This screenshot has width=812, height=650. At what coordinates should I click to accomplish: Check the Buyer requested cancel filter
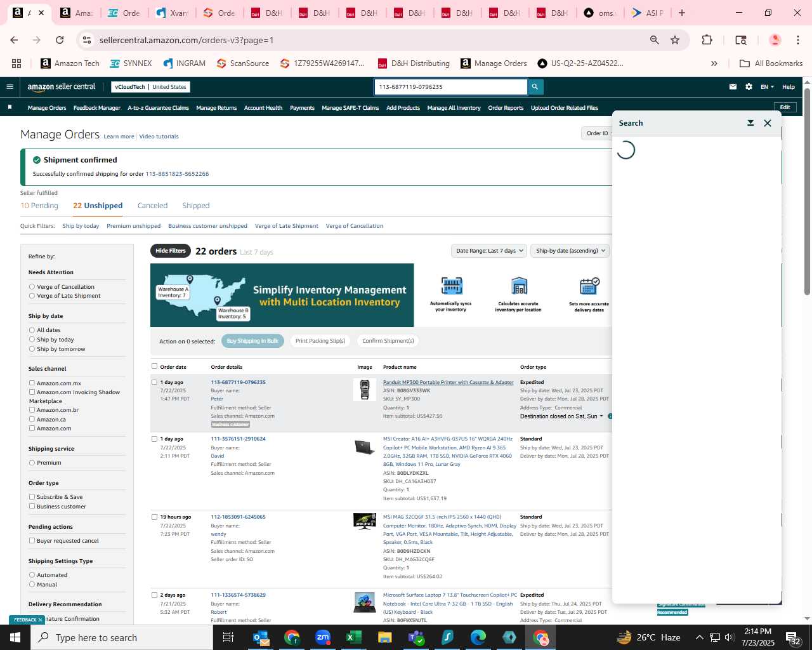click(32, 541)
